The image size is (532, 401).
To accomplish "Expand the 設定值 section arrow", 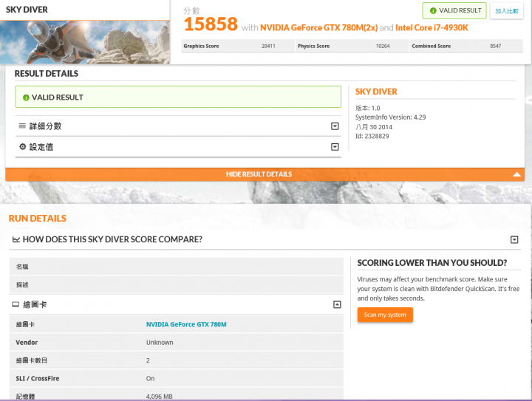I will click(335, 147).
